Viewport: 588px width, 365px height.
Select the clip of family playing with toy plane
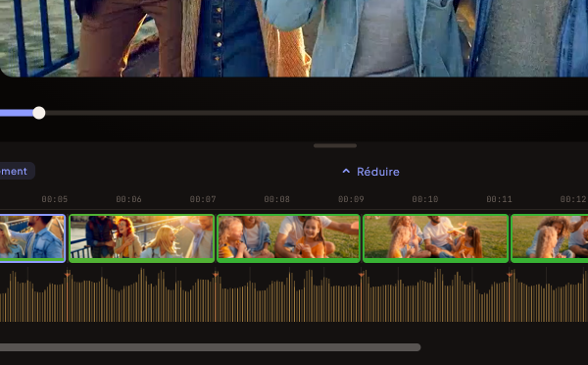pyautogui.click(x=436, y=238)
